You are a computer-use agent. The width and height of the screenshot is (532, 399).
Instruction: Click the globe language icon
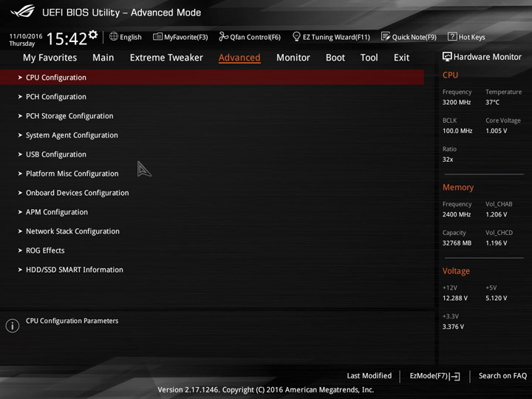(x=114, y=36)
